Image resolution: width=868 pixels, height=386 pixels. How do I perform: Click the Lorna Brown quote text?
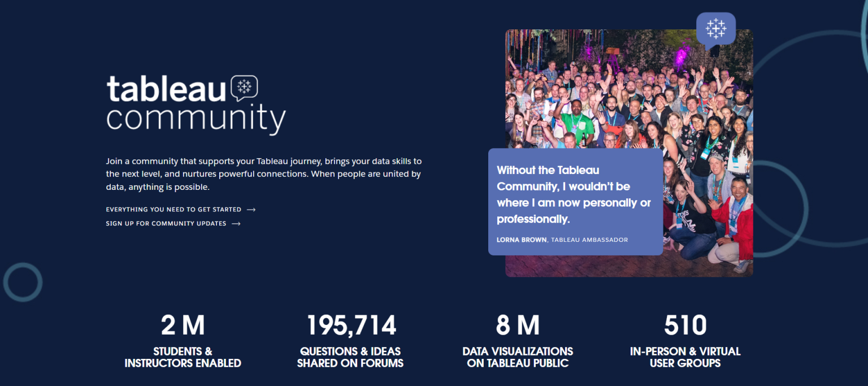pyautogui.click(x=573, y=194)
